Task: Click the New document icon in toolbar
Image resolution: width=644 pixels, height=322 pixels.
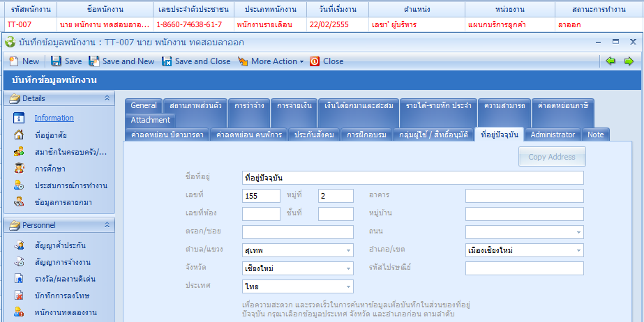Action: pos(14,61)
